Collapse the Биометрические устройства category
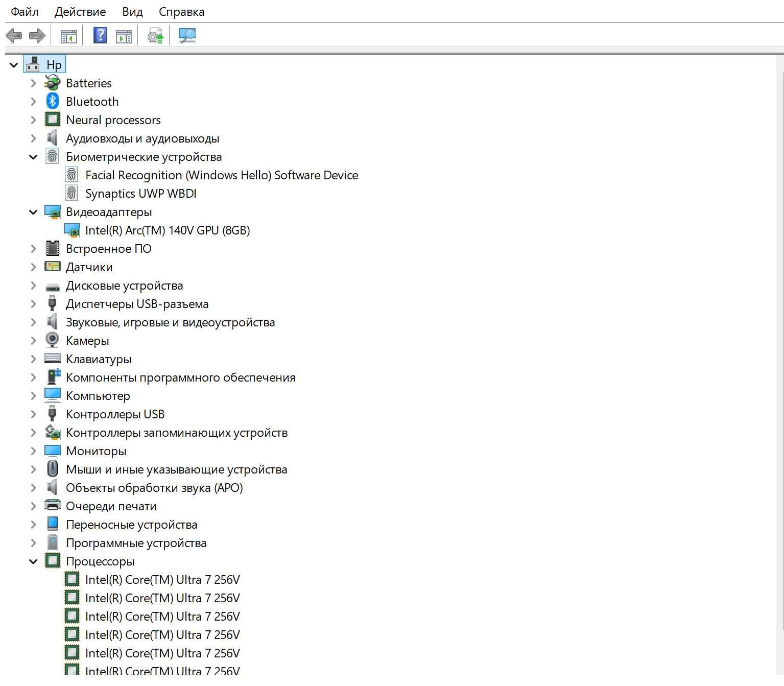This screenshot has width=784, height=686. [x=33, y=157]
